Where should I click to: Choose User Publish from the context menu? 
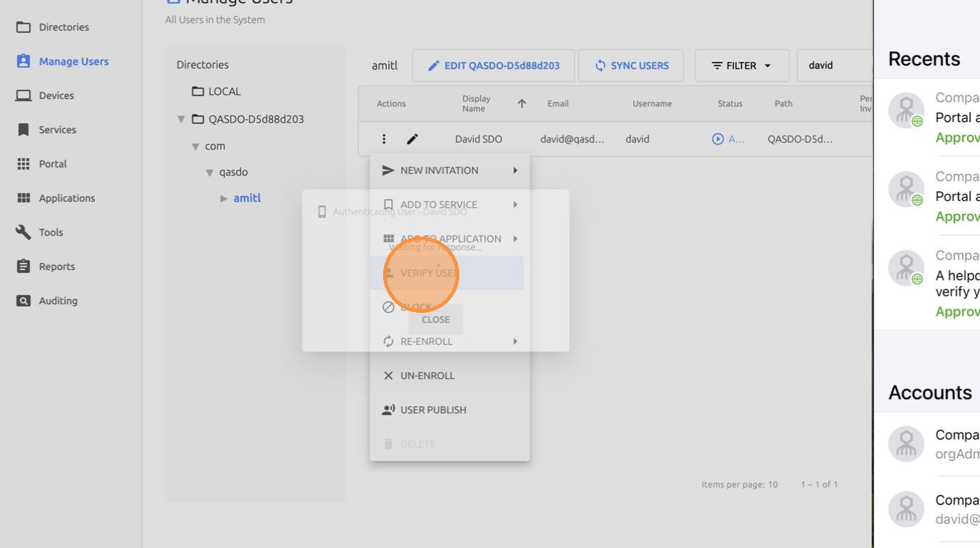(449, 410)
